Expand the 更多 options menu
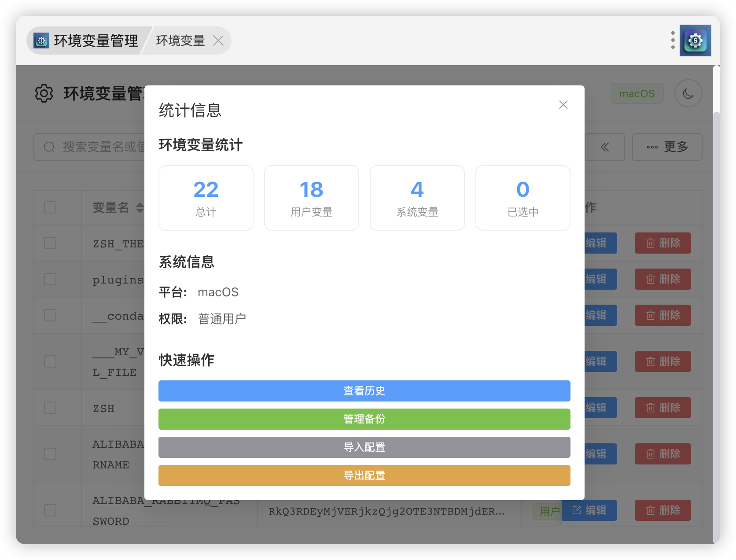 coord(667,147)
